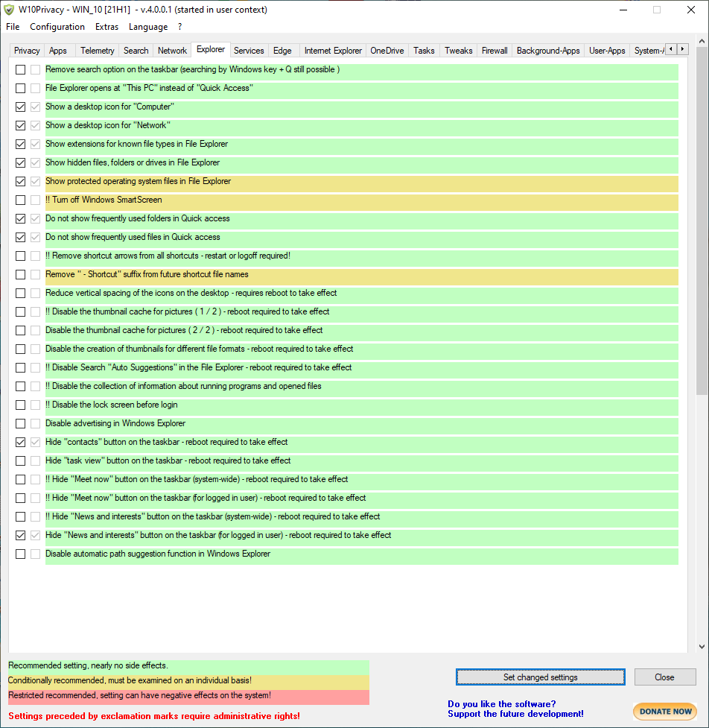Toggle Show hidden files, folders or drives

[20, 162]
